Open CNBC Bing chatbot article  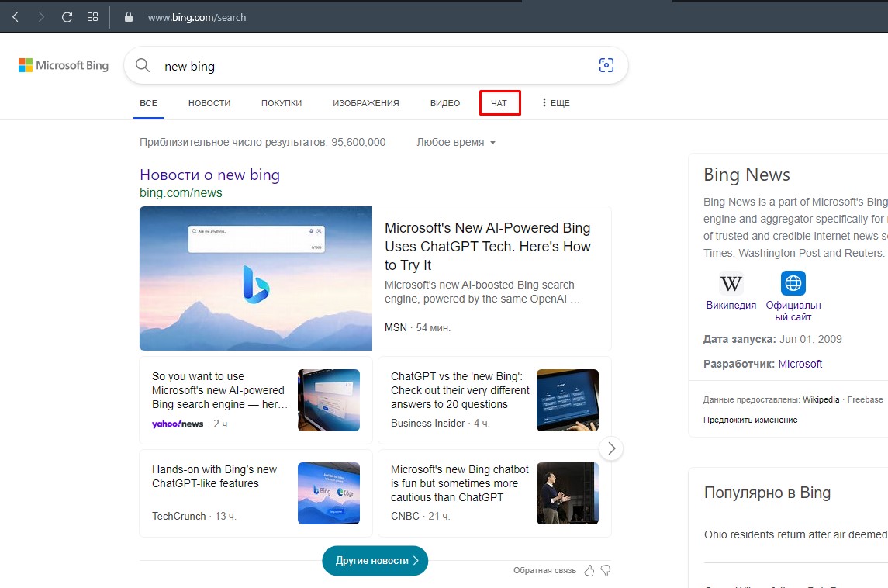pos(459,483)
